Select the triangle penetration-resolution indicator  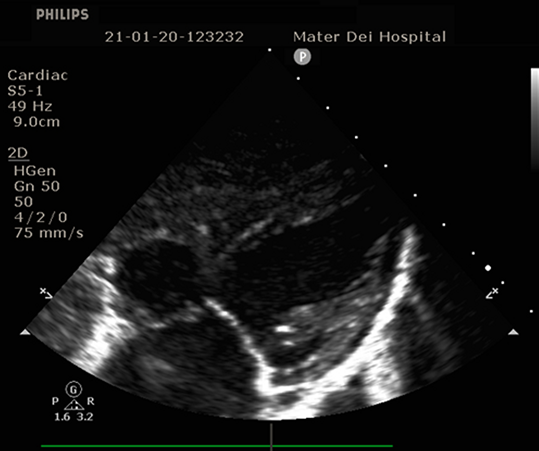(x=74, y=405)
